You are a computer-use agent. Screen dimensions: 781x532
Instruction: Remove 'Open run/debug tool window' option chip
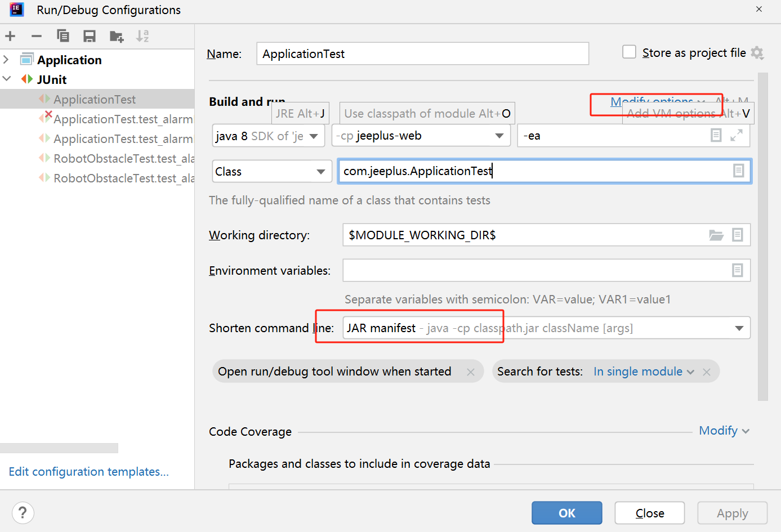click(x=471, y=372)
